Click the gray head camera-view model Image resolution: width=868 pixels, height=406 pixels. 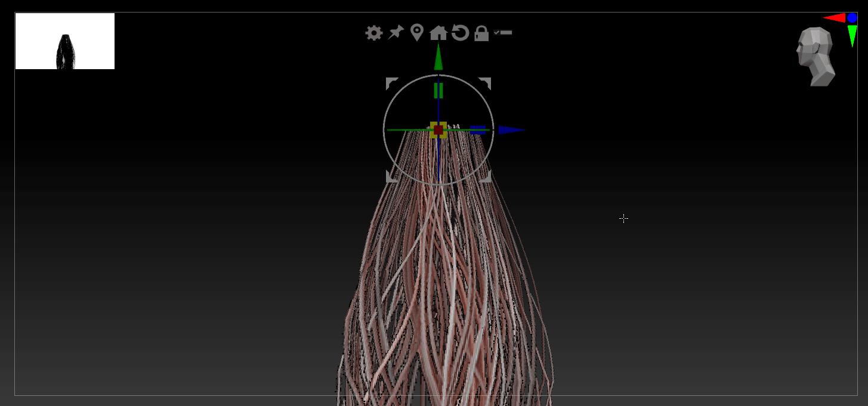pos(816,57)
